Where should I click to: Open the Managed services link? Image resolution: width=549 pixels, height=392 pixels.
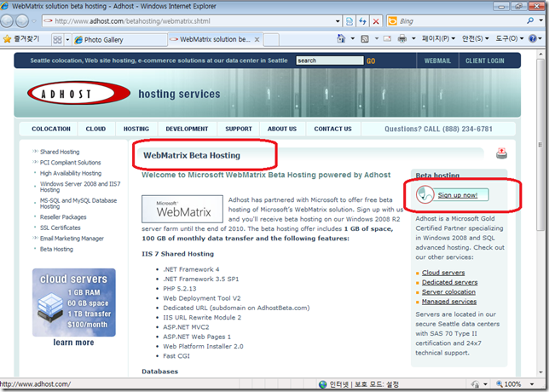[x=449, y=302]
